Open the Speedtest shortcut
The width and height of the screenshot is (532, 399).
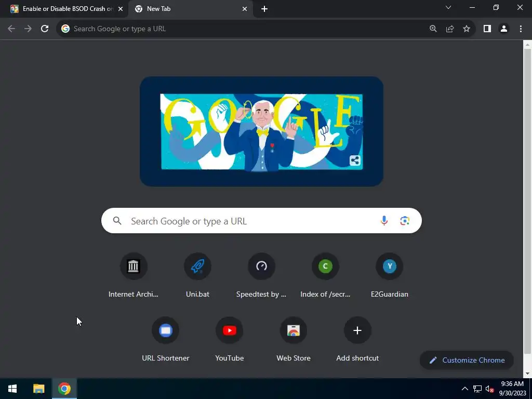pyautogui.click(x=261, y=275)
